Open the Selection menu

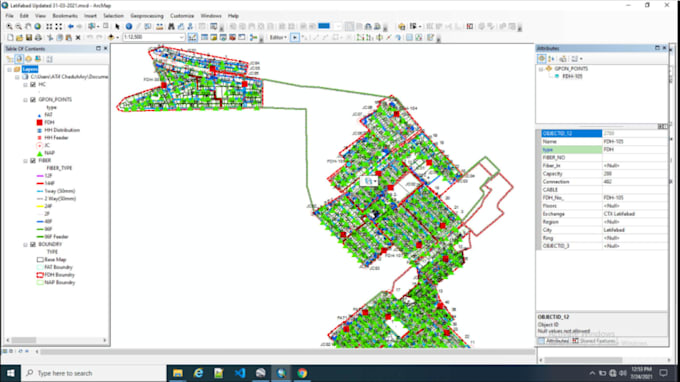tap(113, 16)
